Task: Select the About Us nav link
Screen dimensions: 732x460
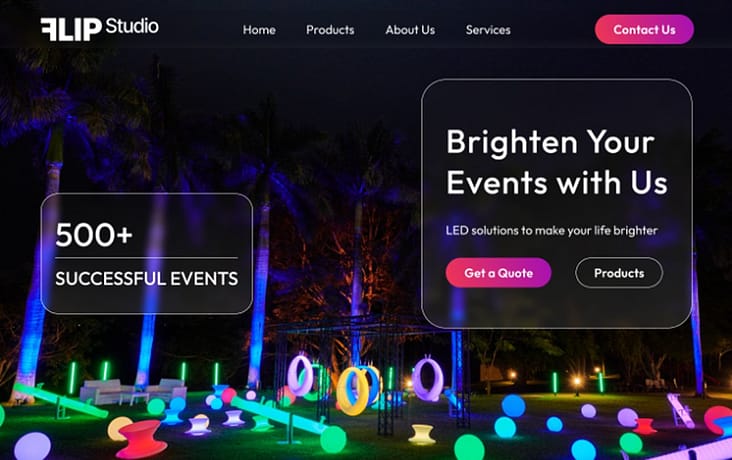Action: [410, 30]
